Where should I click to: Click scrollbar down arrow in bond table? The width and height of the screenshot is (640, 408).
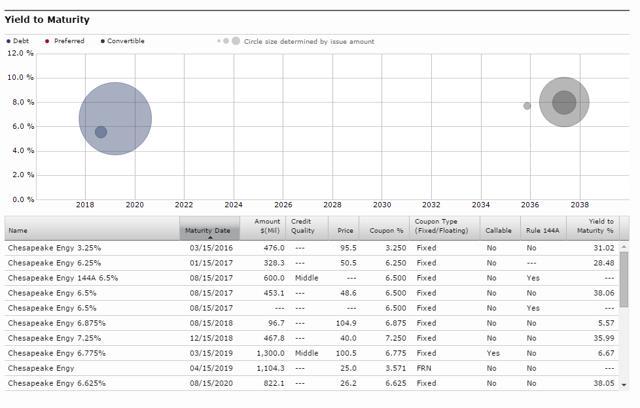point(624,385)
